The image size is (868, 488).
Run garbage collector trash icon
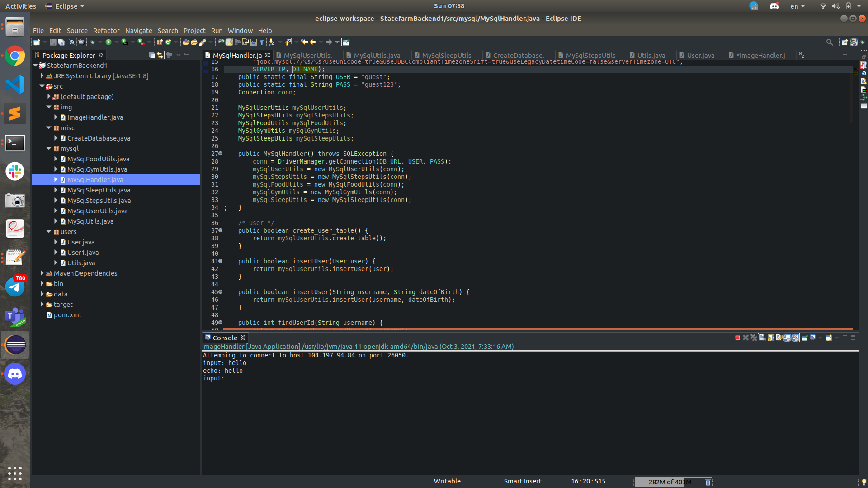(x=708, y=482)
